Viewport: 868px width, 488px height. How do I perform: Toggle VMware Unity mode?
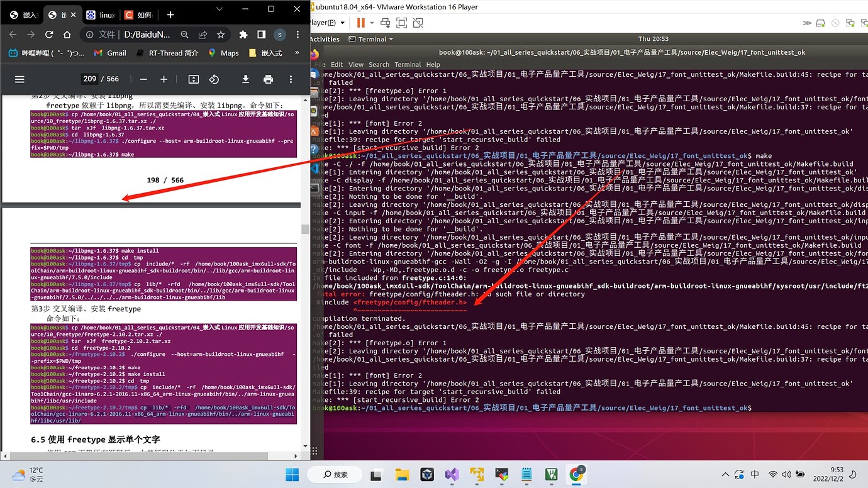click(418, 23)
